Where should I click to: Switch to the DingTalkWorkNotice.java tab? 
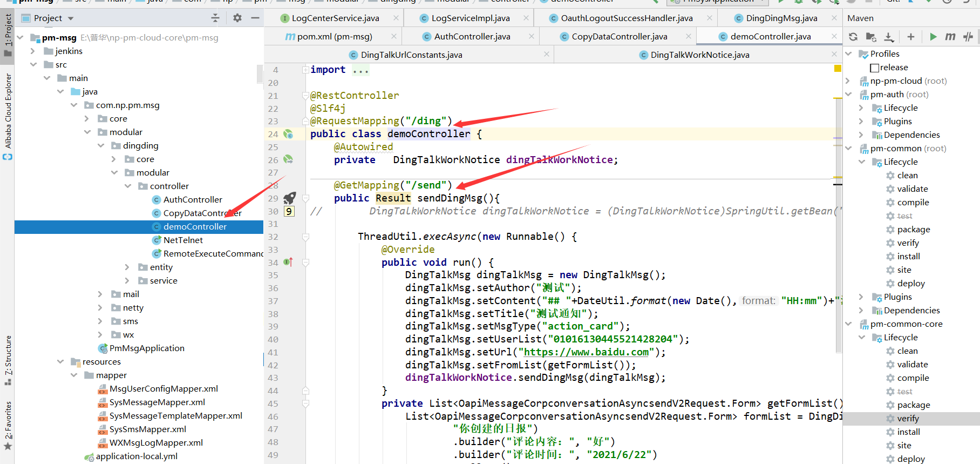pos(699,55)
